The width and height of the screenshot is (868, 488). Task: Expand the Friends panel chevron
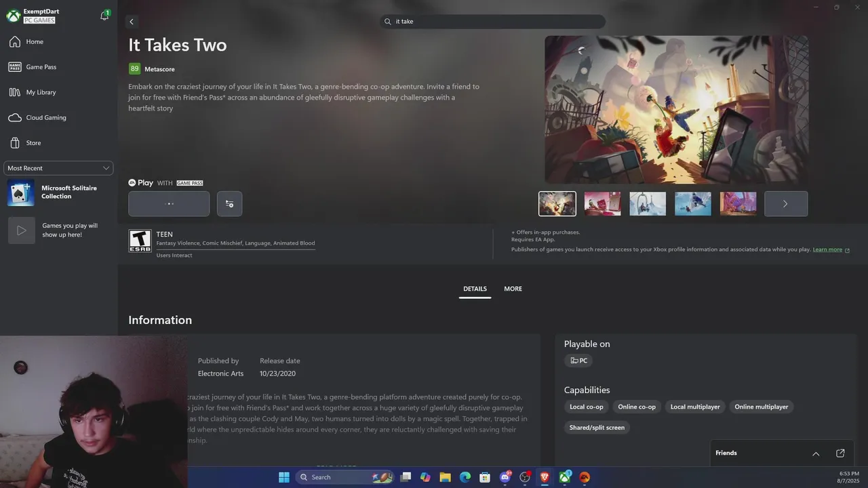click(816, 453)
